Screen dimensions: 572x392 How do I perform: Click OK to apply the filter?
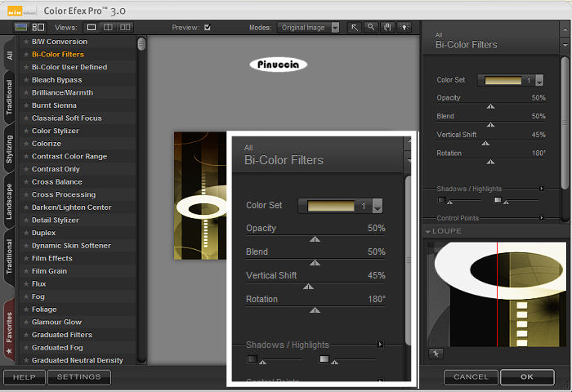point(527,377)
